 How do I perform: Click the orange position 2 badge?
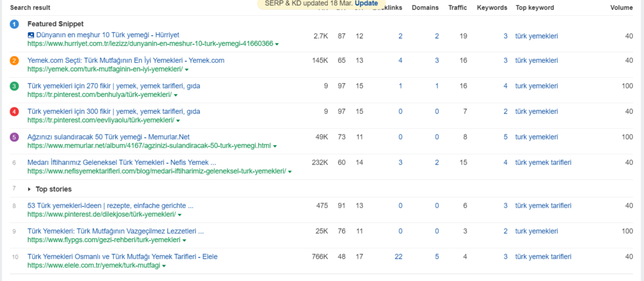[x=14, y=61]
